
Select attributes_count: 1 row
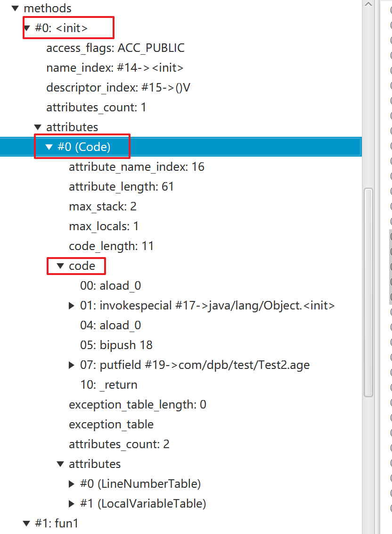(x=96, y=107)
